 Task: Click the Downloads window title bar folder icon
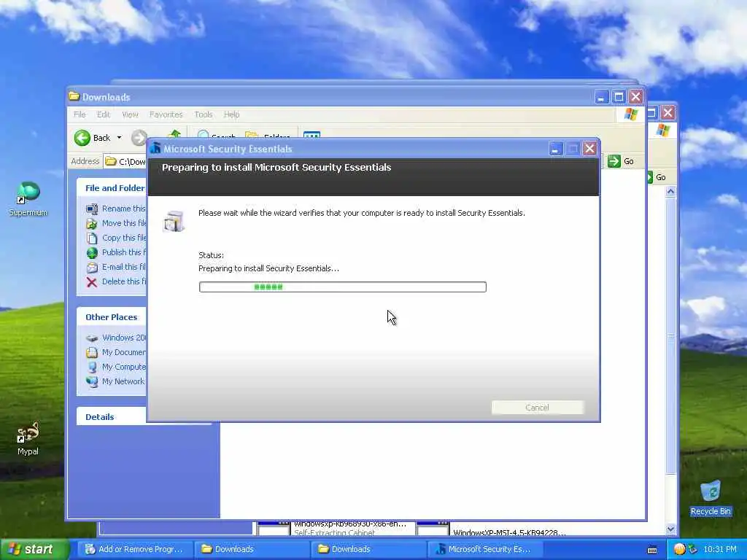74,97
